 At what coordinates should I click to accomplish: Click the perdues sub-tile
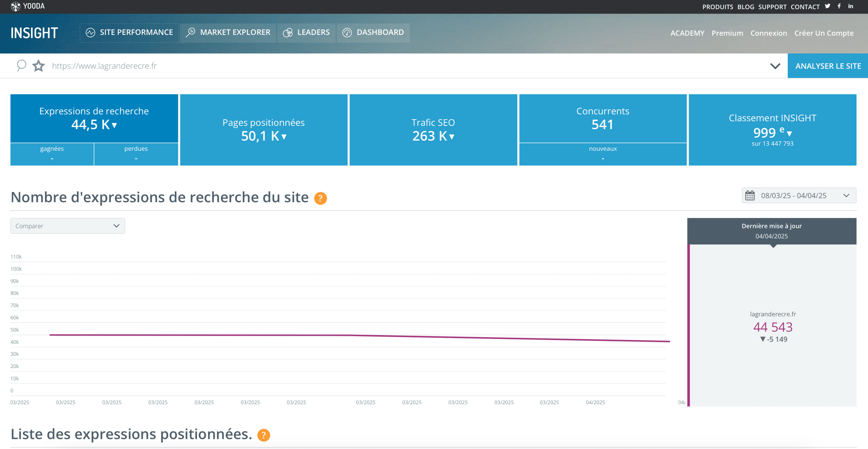136,154
